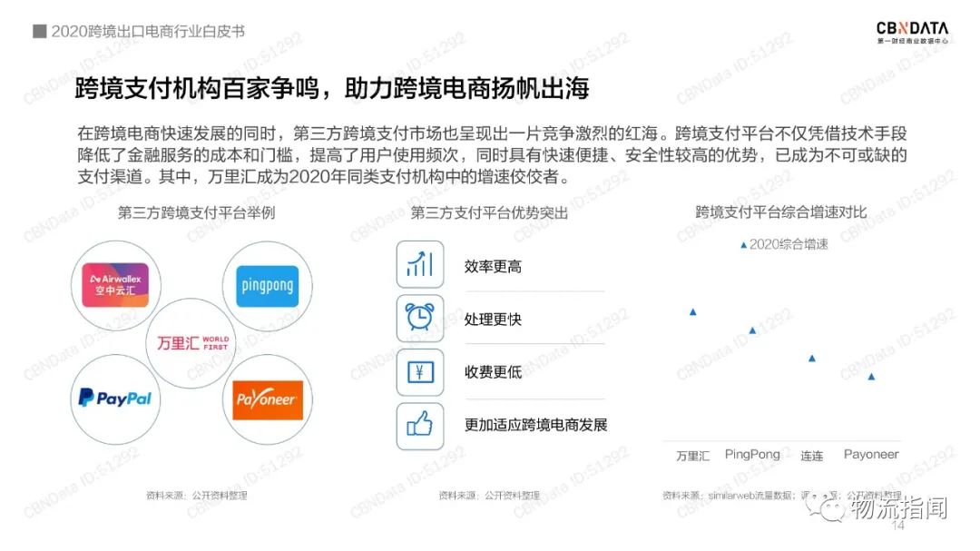Screen dimensions: 980x551
Task: Click the 2020综合增速 legend text
Action: pyautogui.click(x=789, y=244)
